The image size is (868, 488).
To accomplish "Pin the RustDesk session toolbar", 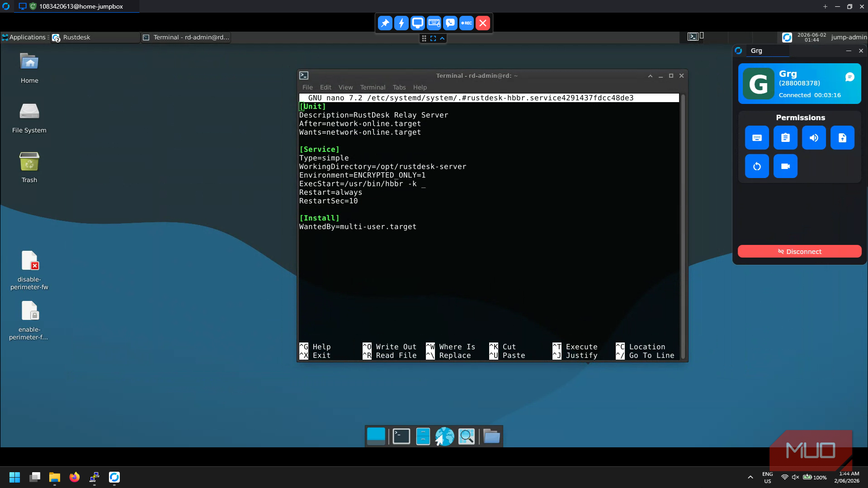I will point(385,23).
